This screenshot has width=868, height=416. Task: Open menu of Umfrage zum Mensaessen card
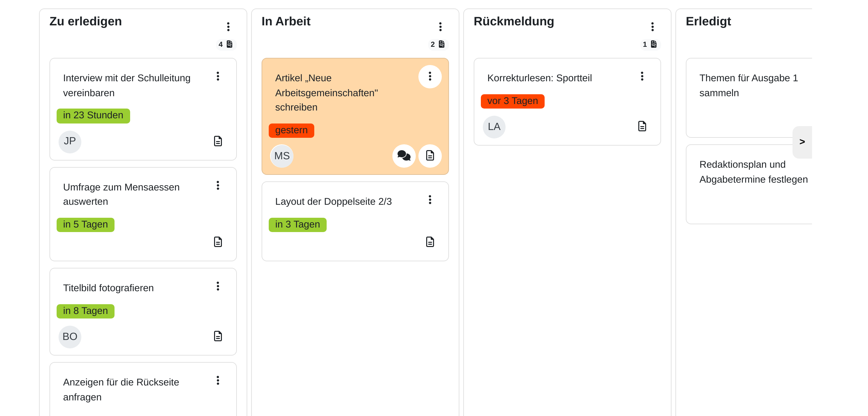(x=218, y=186)
